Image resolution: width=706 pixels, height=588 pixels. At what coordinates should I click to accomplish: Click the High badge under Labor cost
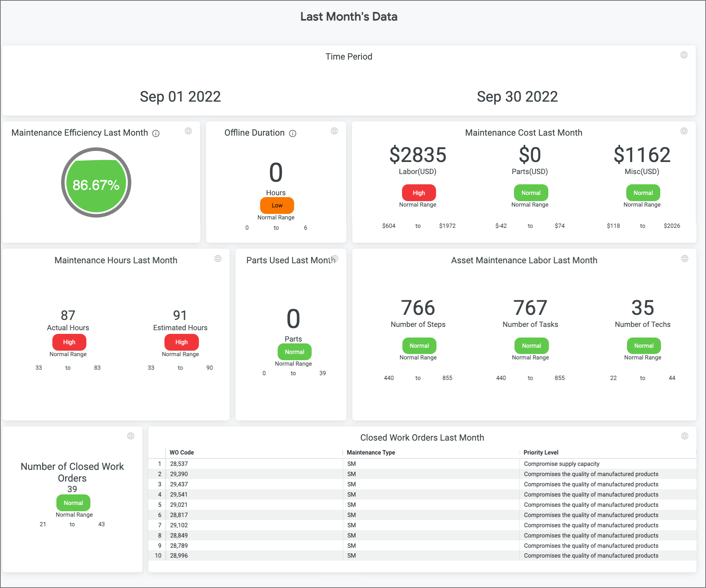click(x=418, y=193)
